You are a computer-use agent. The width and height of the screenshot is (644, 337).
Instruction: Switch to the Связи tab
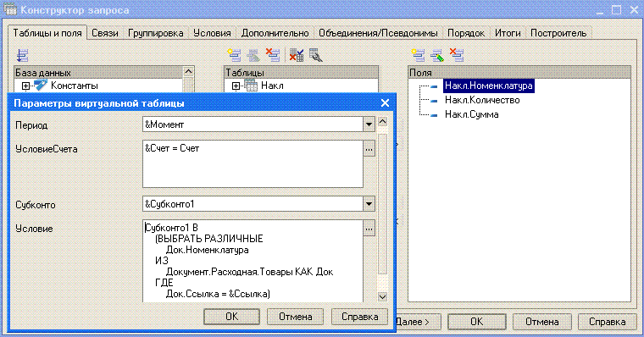[x=105, y=33]
